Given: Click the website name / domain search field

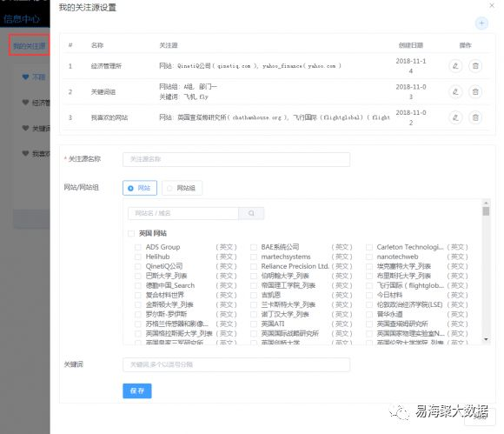Looking at the screenshot, I should tap(183, 213).
